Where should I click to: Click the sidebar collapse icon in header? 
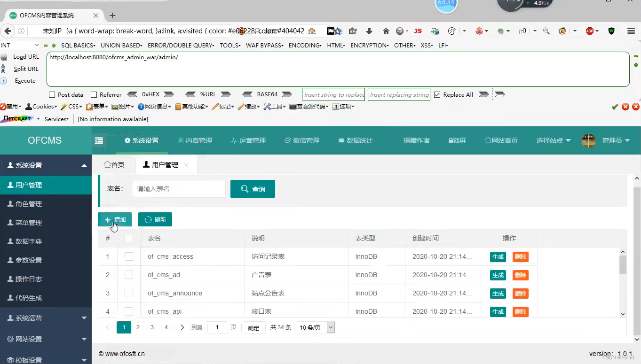point(99,140)
